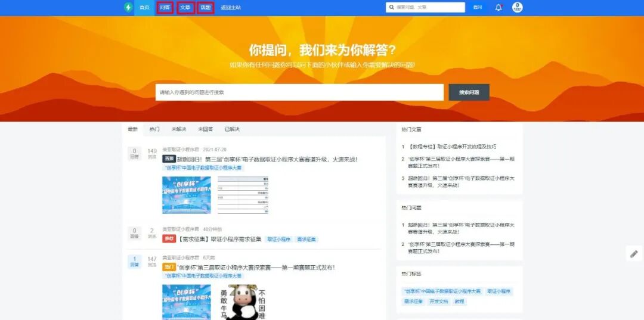Screen dimensions: 644x320
Task: Click the 6天前 timestamp
Action: point(209,257)
